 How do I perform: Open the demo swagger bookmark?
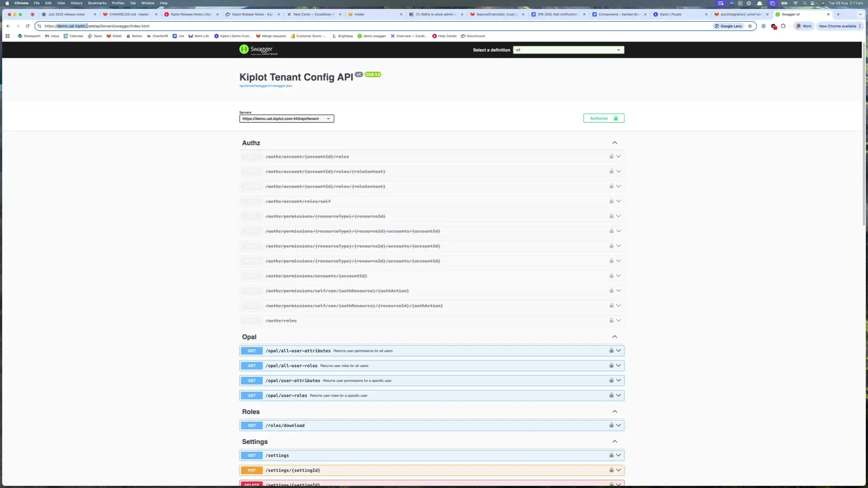tap(372, 36)
